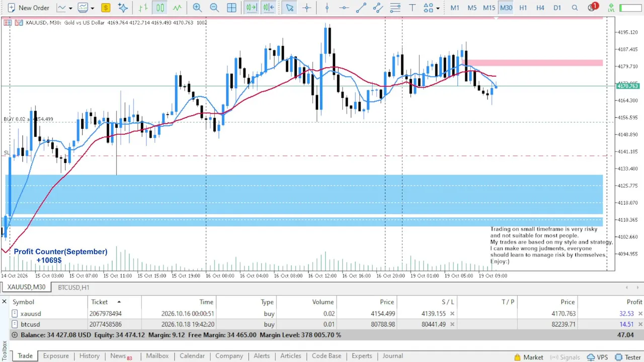Viewport: 644px width, 362px height.
Task: Tile chart windows with the grid icon
Action: 231,8
